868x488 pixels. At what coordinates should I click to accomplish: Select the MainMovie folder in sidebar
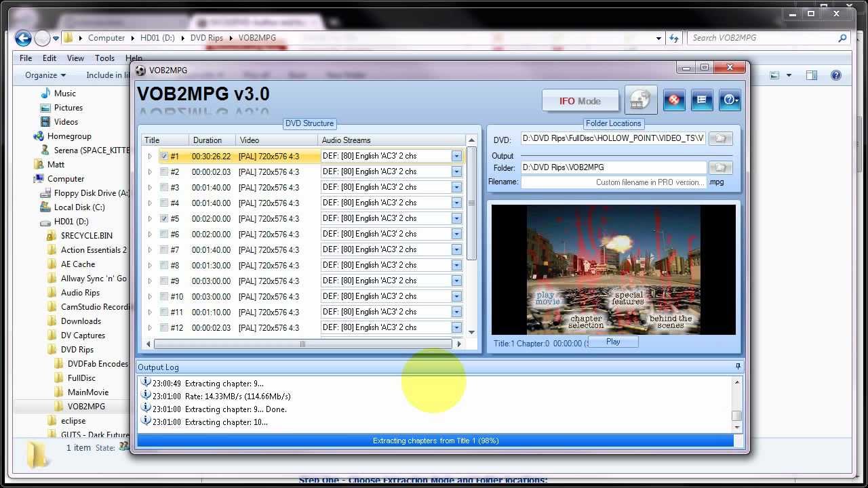click(x=88, y=392)
